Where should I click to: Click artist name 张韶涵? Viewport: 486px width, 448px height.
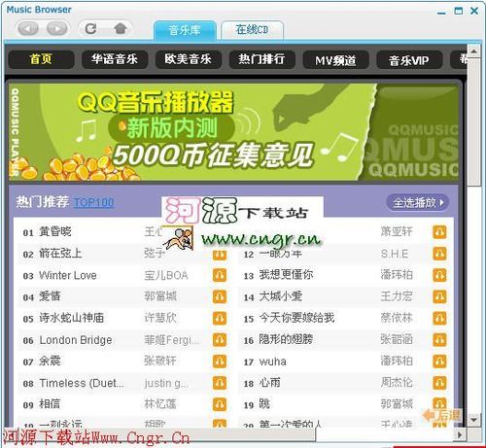(397, 339)
